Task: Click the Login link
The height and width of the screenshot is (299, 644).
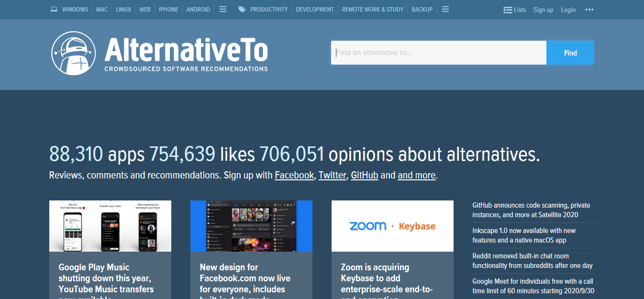Action: point(568,10)
